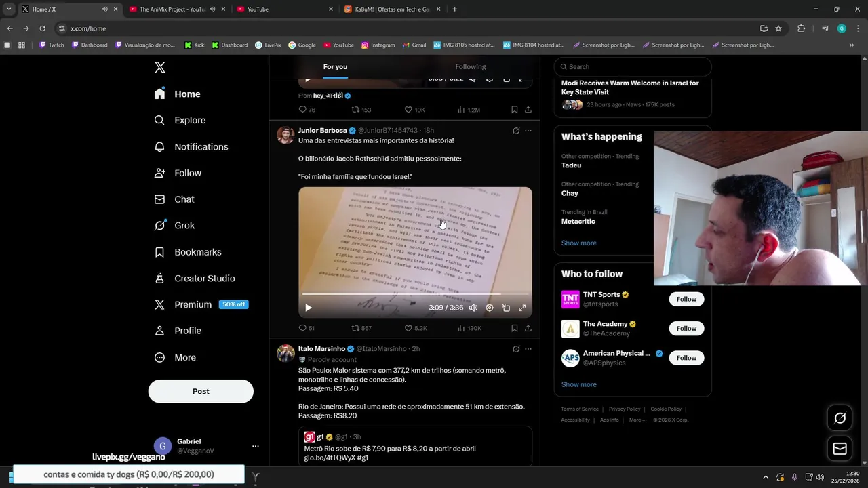Repost hey_ post (153)
The image size is (868, 488).
[361, 110]
